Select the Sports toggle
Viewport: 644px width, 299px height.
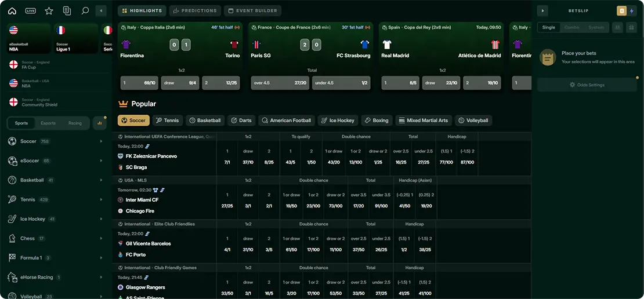pos(21,123)
